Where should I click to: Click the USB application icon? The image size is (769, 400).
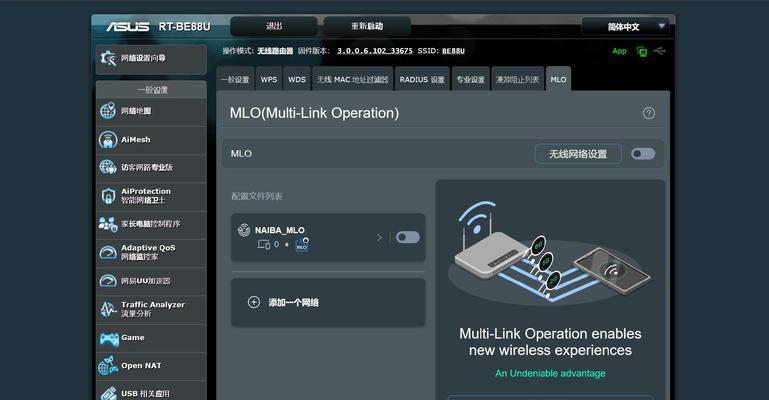(108, 393)
